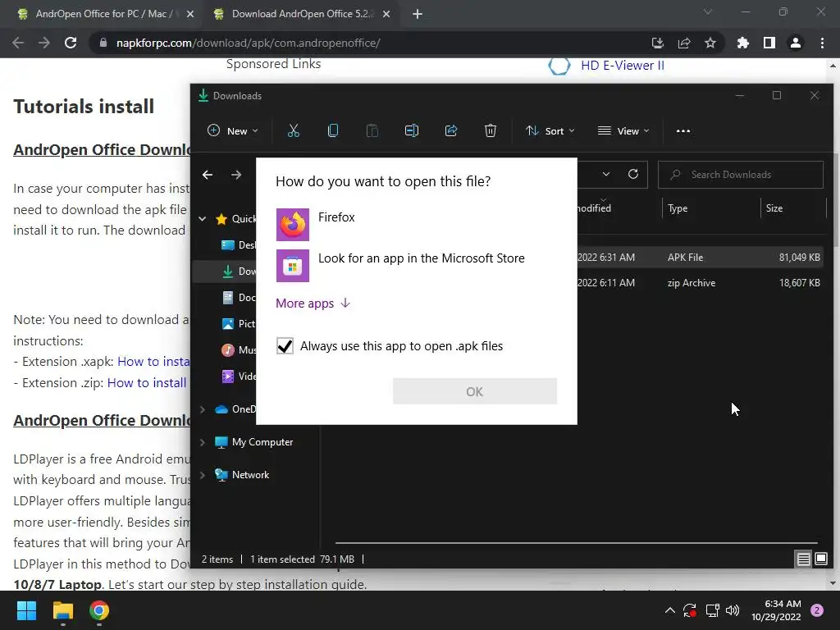Click the Paste icon in Explorer toolbar

pyautogui.click(x=372, y=130)
